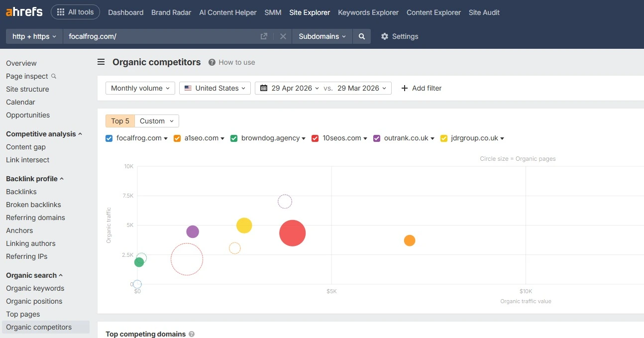Open the Monthly volume dropdown
Image resolution: width=644 pixels, height=338 pixels.
(140, 88)
